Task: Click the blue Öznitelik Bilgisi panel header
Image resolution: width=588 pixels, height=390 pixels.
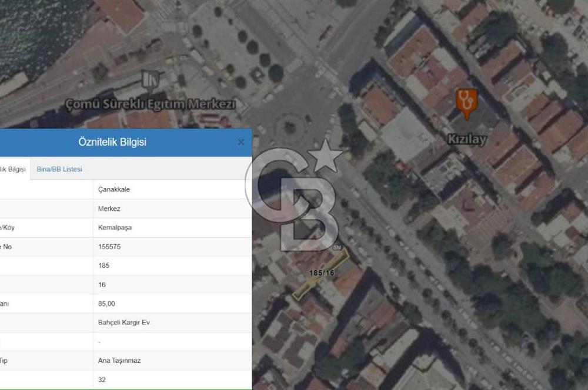Action: click(x=112, y=142)
